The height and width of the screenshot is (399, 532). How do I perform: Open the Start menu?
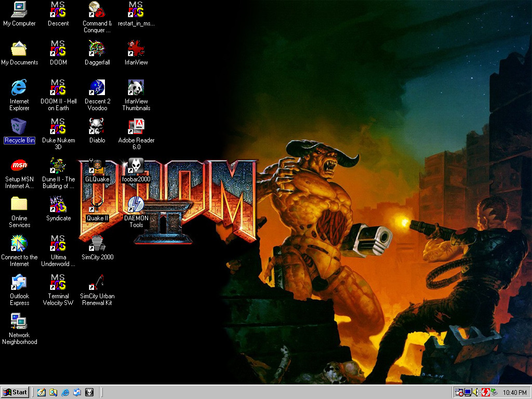click(15, 392)
